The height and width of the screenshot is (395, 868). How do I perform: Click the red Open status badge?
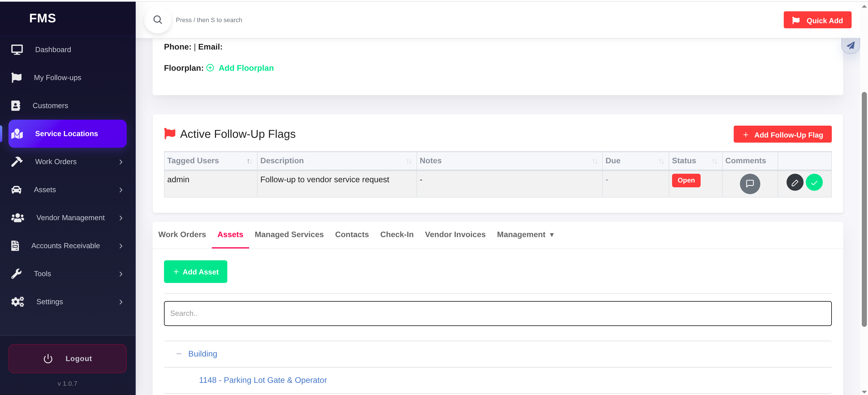coord(686,180)
